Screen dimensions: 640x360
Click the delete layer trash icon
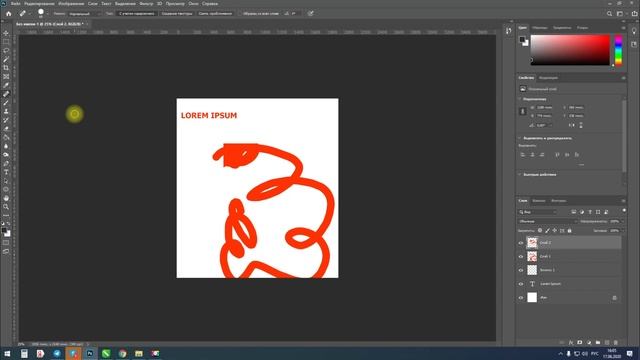pyautogui.click(x=616, y=342)
